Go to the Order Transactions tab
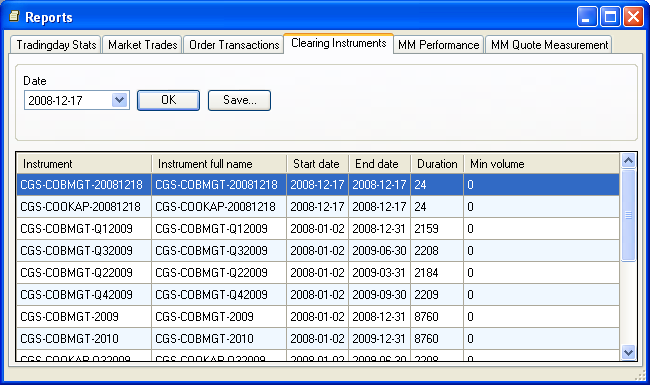This screenshot has height=385, width=650. (x=234, y=45)
